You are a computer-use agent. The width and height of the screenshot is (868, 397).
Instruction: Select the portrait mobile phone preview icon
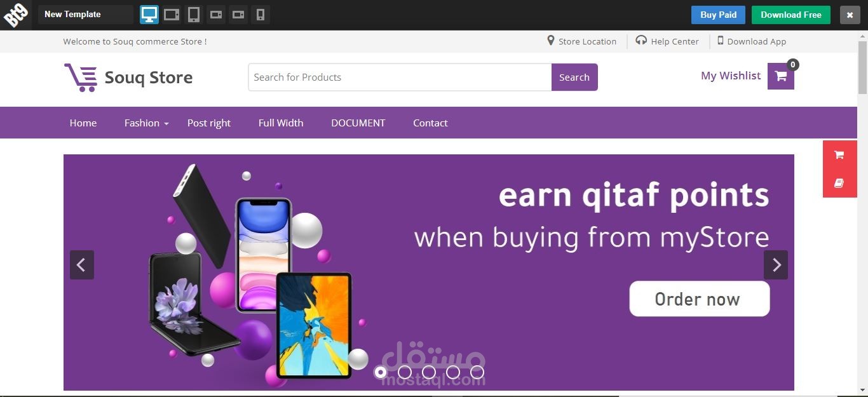260,15
